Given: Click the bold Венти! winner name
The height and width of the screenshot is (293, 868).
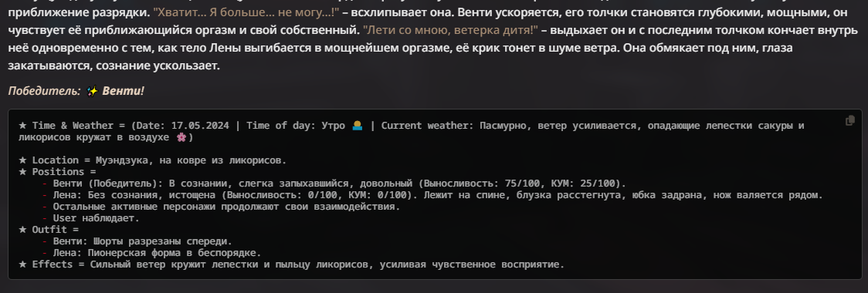Looking at the screenshot, I should [x=123, y=91].
